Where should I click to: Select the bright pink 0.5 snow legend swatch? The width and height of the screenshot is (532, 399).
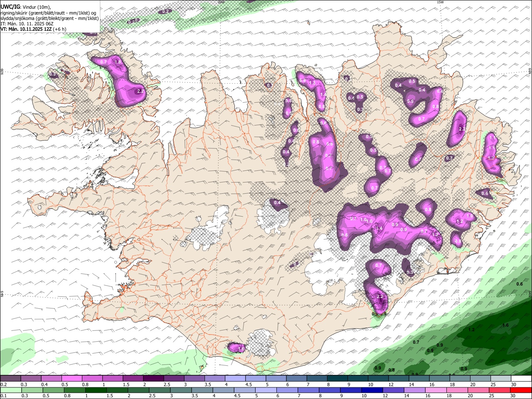pos(72,379)
